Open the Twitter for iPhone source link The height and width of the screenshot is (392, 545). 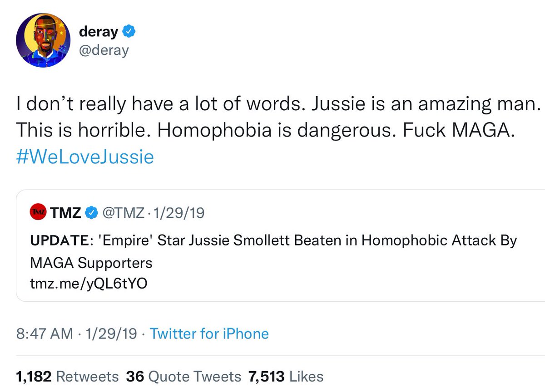(x=209, y=334)
